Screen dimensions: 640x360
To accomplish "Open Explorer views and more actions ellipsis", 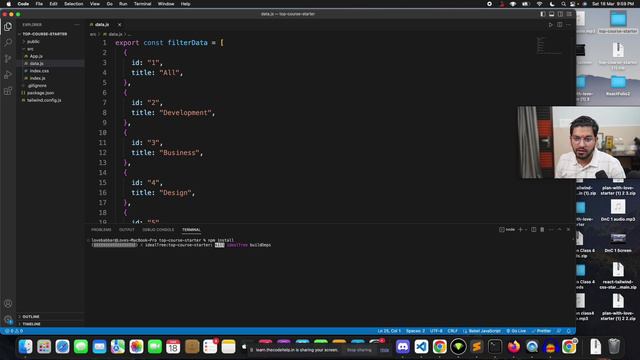I will click(77, 24).
